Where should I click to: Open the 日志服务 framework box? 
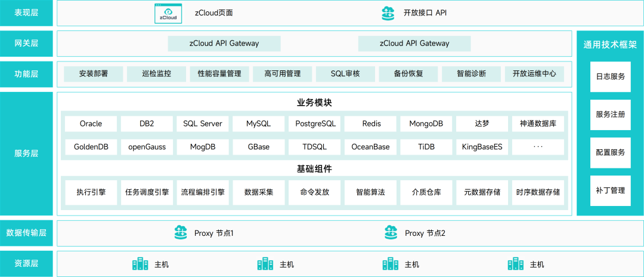pyautogui.click(x=611, y=77)
